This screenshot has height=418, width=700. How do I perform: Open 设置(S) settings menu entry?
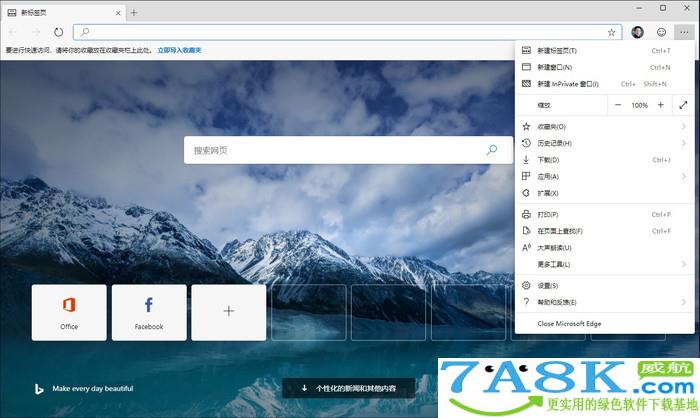[x=604, y=285]
